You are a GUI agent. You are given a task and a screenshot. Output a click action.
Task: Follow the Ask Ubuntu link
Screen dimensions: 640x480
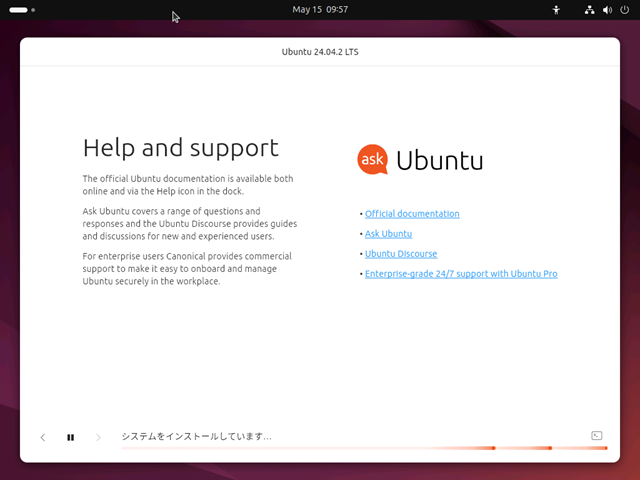click(x=388, y=233)
